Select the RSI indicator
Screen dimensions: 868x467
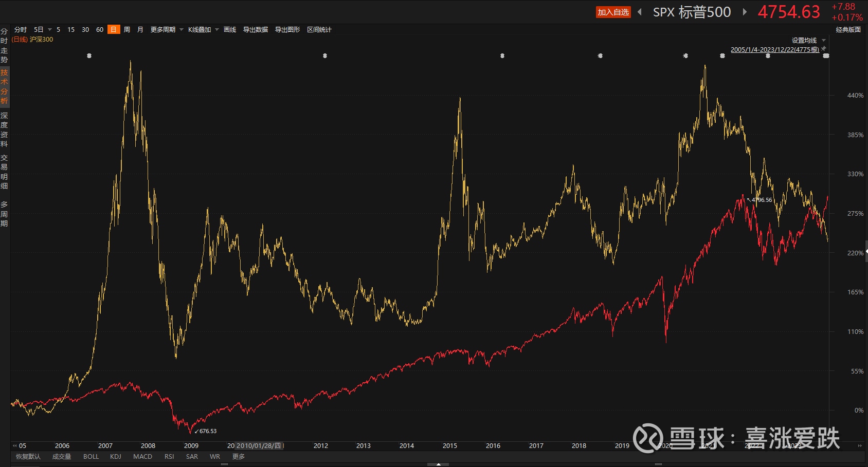click(169, 456)
